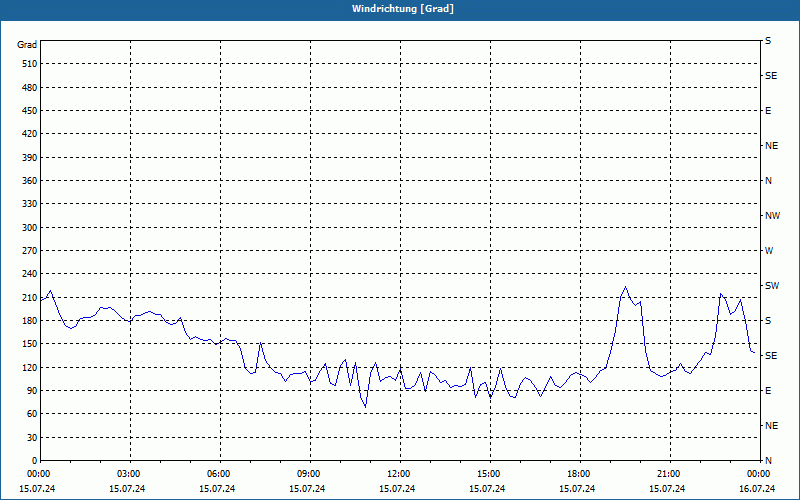The width and height of the screenshot is (800, 500).
Task: Click the 180 value on the y-axis
Action: click(30, 321)
